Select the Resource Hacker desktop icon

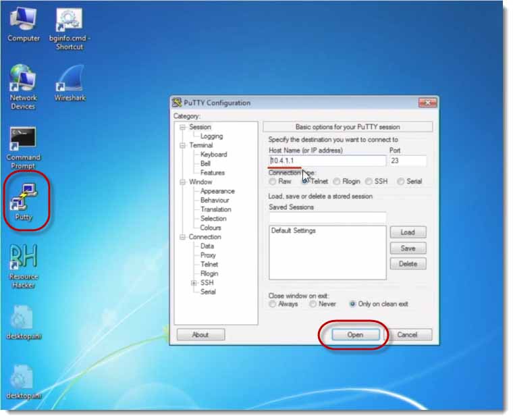[24, 267]
